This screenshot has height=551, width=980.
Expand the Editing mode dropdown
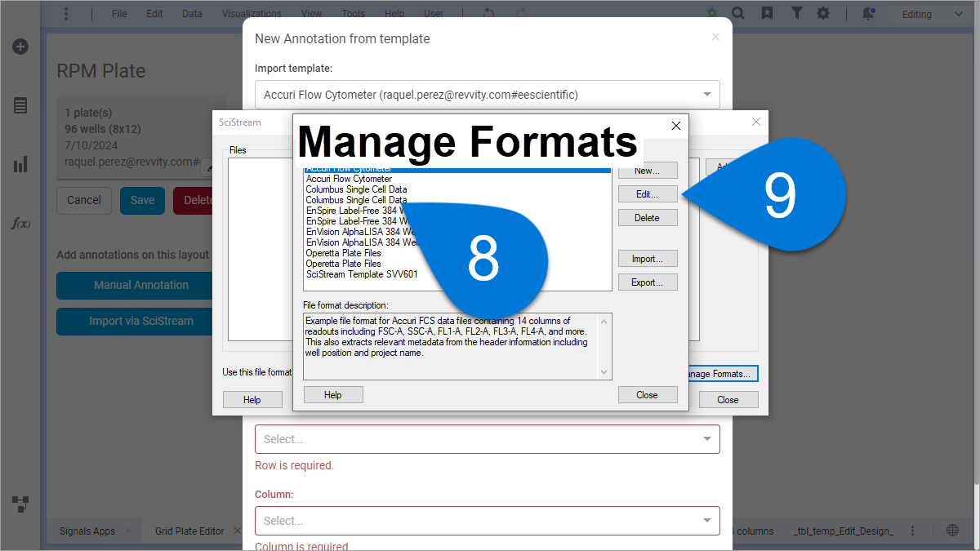pyautogui.click(x=932, y=14)
